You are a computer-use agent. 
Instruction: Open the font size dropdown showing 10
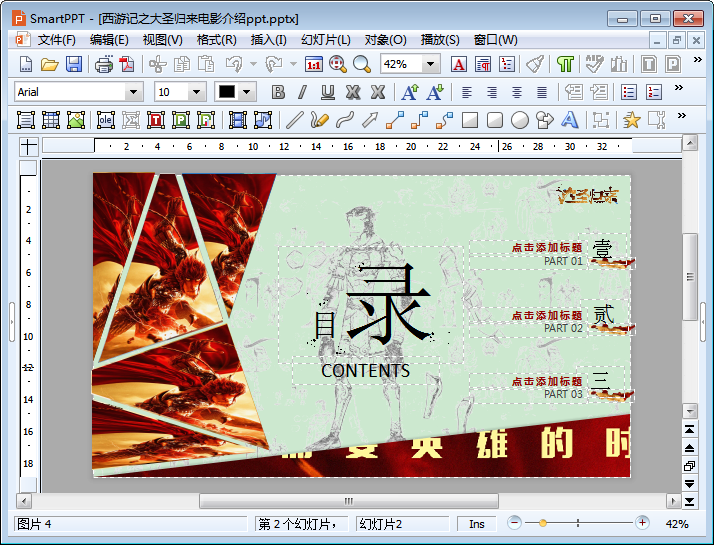click(x=196, y=92)
